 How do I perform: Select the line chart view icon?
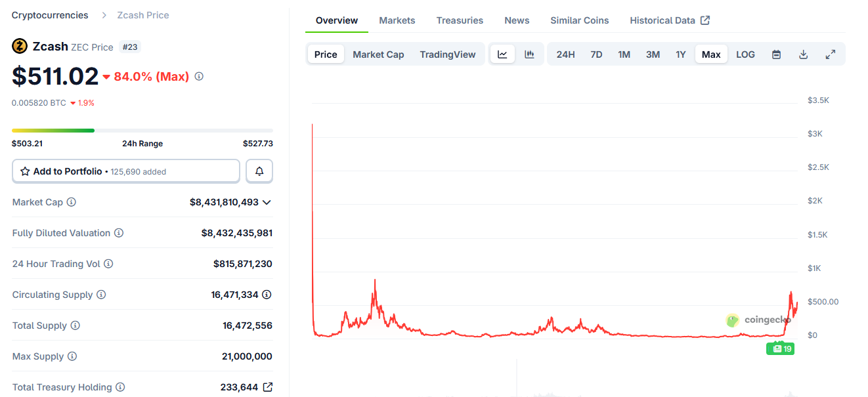[x=502, y=54]
